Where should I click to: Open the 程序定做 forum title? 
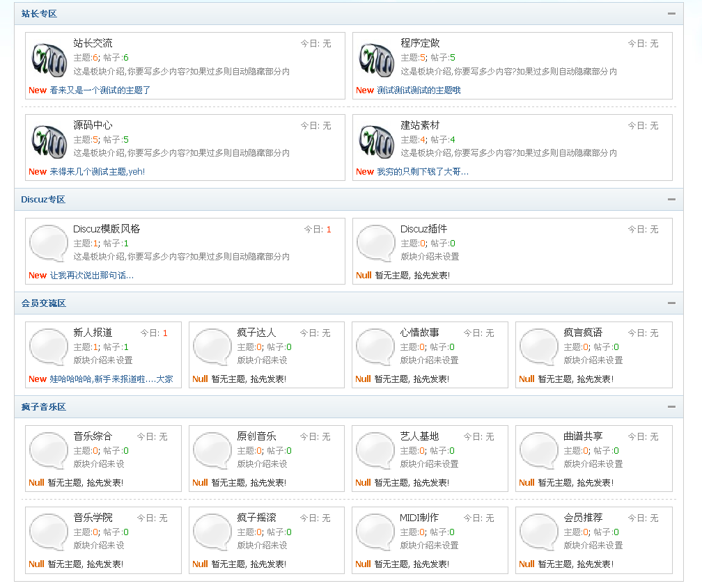click(x=420, y=43)
